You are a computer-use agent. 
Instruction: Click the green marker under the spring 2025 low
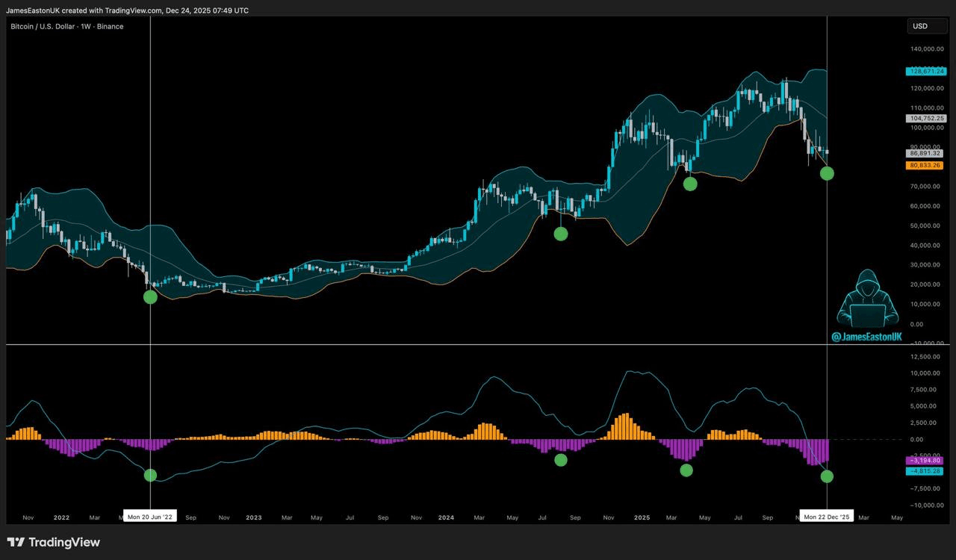690,184
